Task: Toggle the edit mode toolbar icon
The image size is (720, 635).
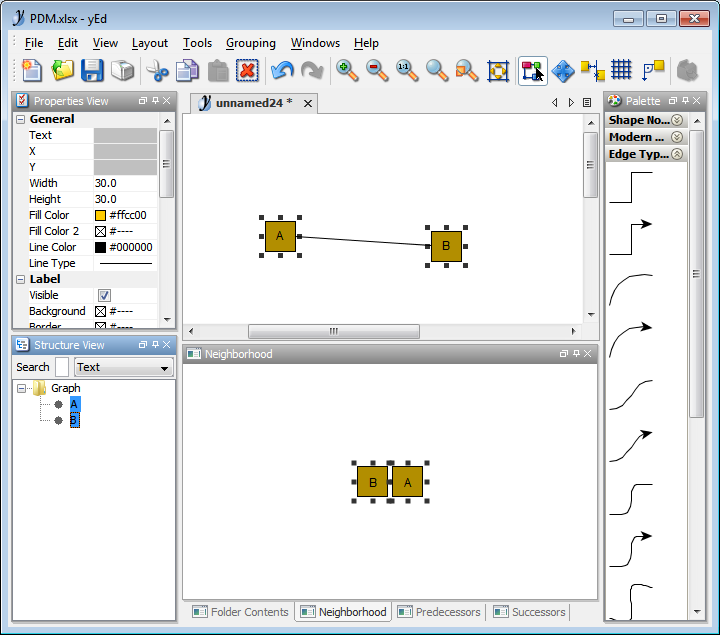Action: [533, 71]
